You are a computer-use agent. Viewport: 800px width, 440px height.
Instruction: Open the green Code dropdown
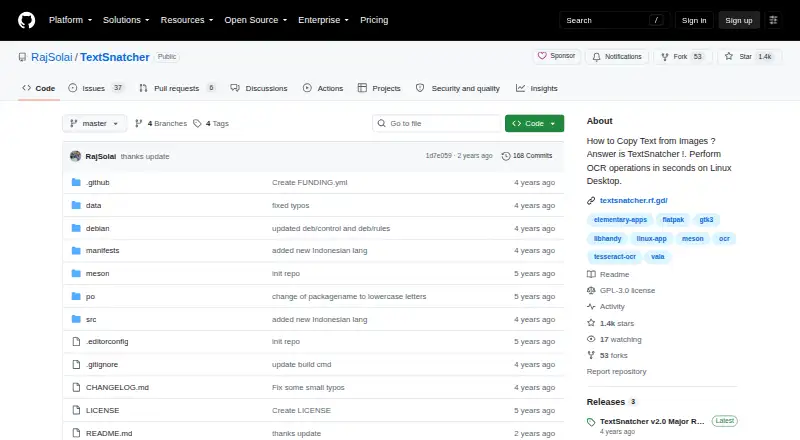click(534, 124)
